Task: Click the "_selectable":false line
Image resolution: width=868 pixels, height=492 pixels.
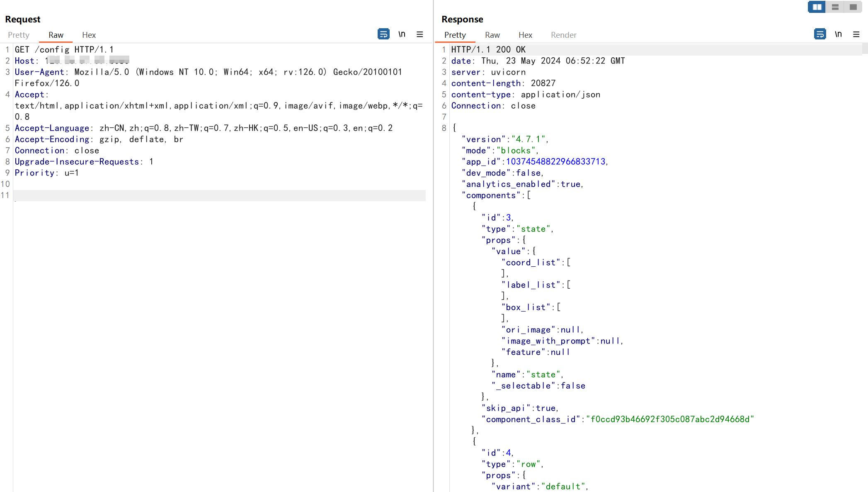Action: click(x=538, y=386)
